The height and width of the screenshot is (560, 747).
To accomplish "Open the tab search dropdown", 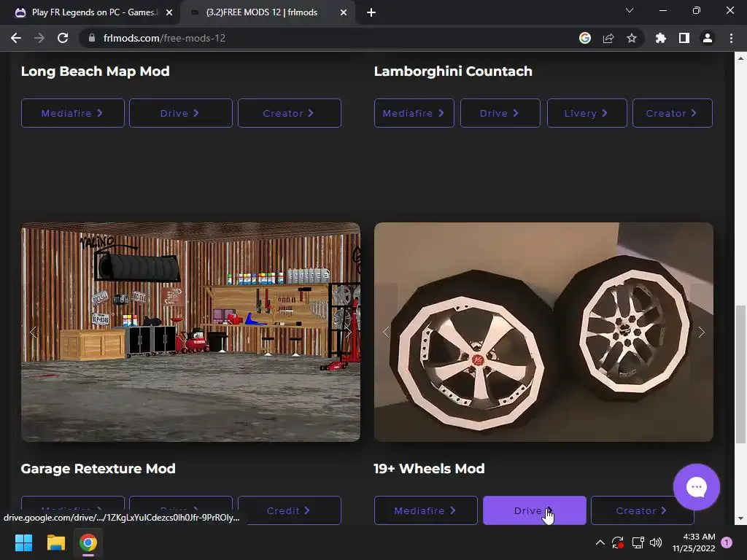I will (630, 10).
